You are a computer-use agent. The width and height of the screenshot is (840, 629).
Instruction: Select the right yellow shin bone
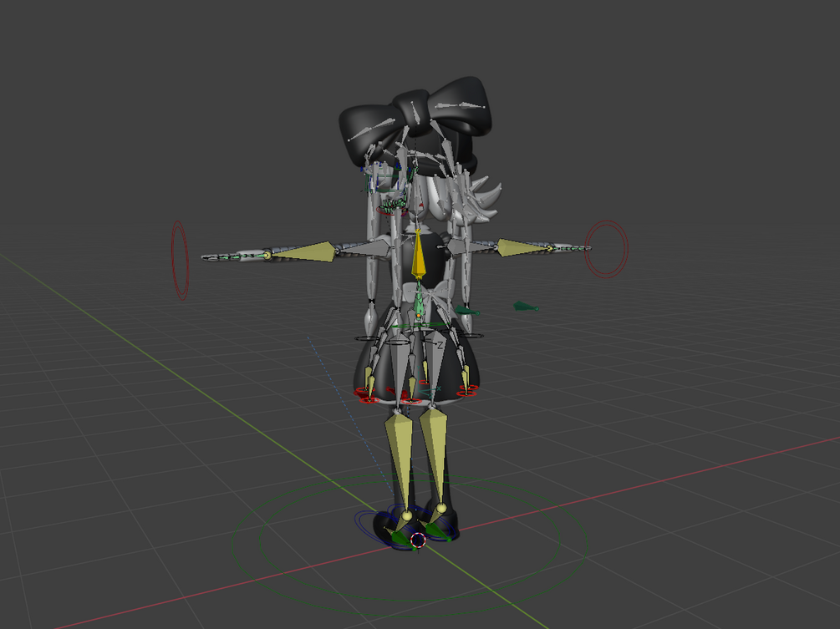(434, 455)
